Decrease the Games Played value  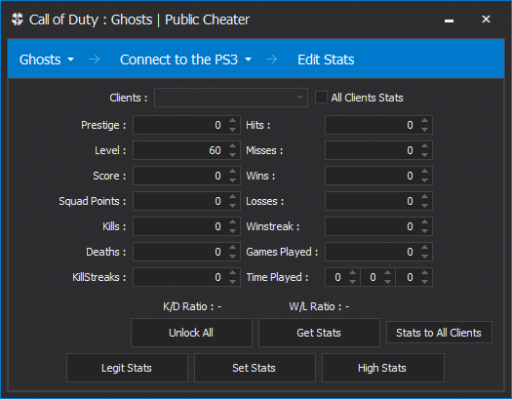point(425,256)
